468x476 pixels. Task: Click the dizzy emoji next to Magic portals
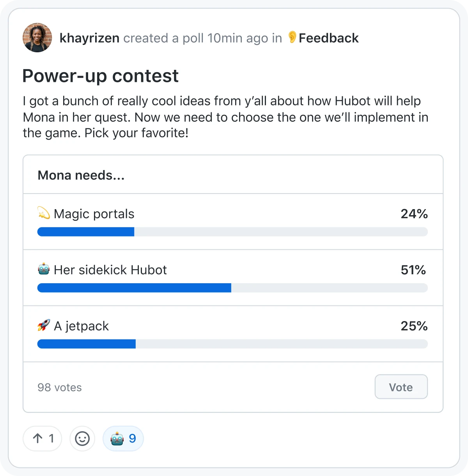(44, 213)
